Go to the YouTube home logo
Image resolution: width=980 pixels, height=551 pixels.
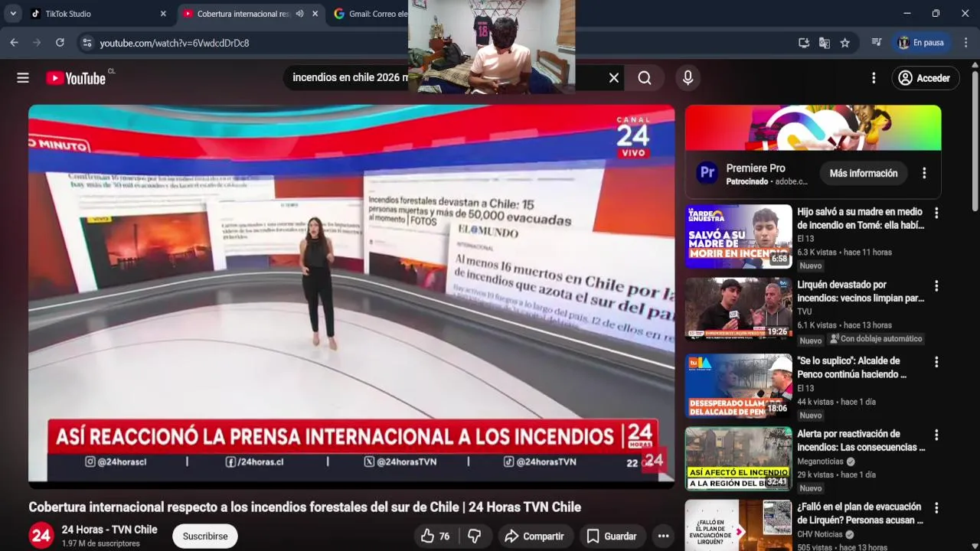point(76,78)
